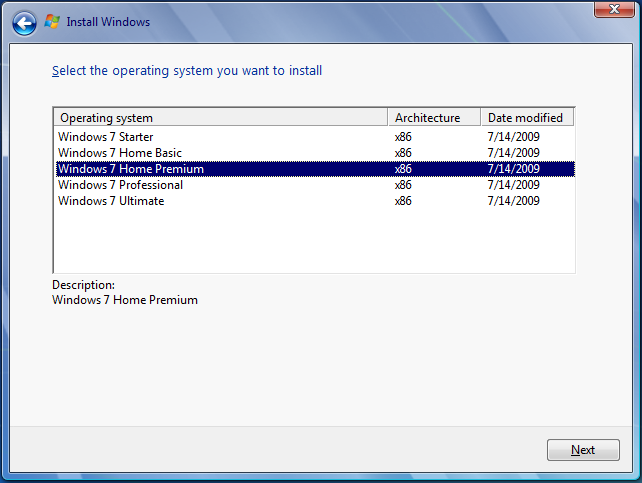Viewport: 642px width, 483px height.
Task: Sort by Operating system column header
Action: pyautogui.click(x=221, y=117)
